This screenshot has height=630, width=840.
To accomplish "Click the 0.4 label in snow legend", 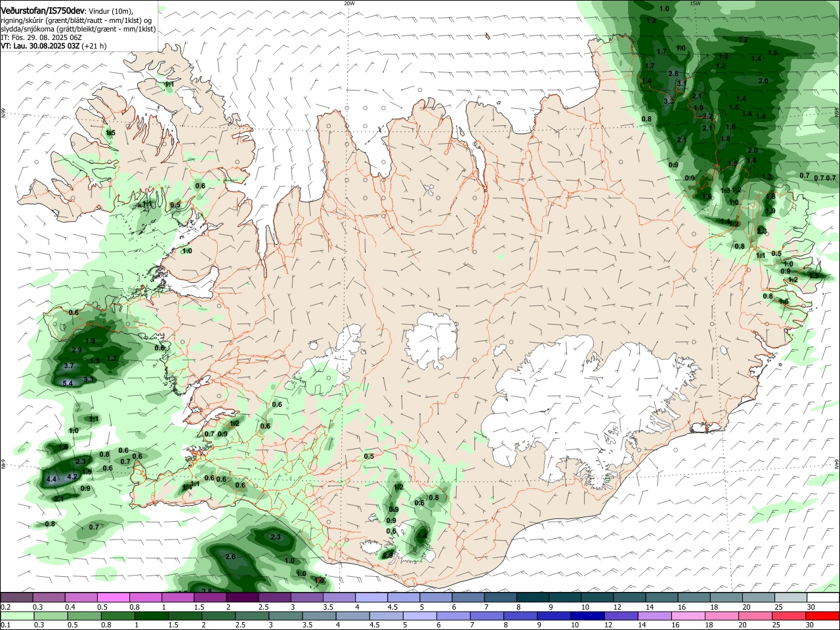I will click(70, 607).
